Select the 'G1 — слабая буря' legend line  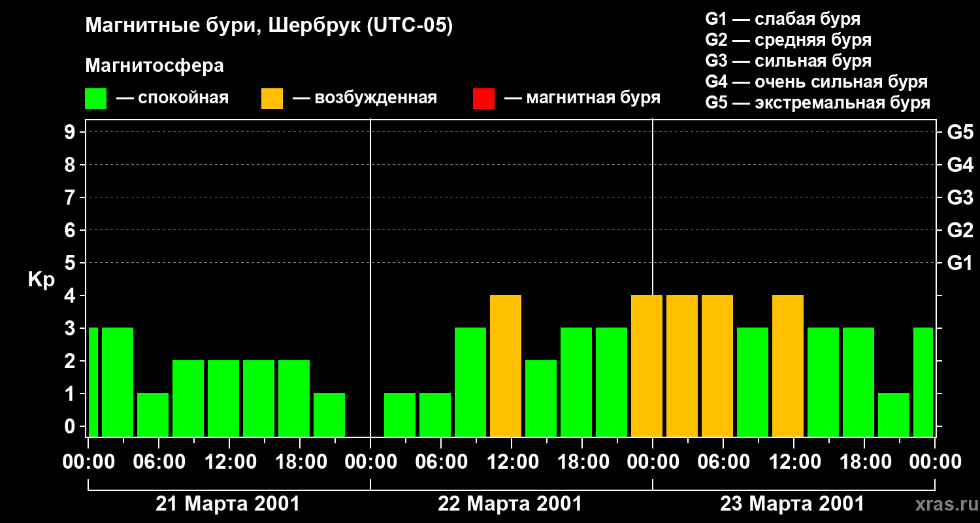[783, 19]
